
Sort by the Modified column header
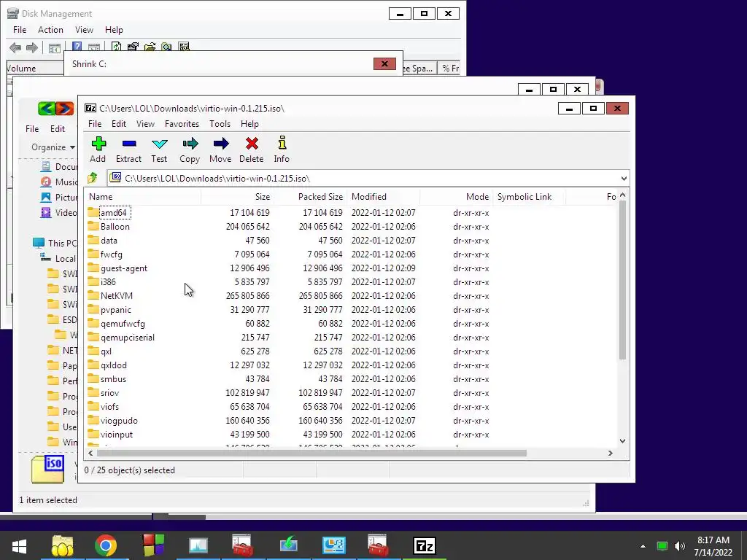click(x=384, y=197)
